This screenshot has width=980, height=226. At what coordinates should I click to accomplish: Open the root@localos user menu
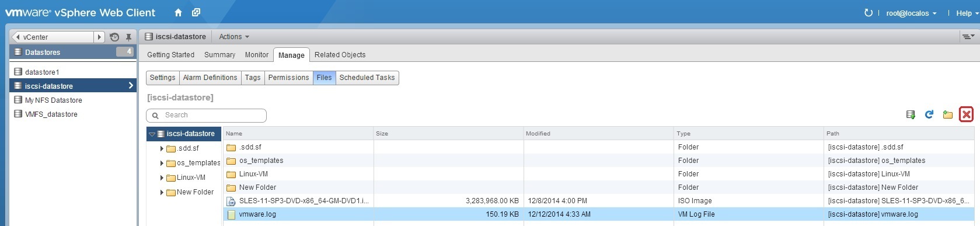point(911,13)
